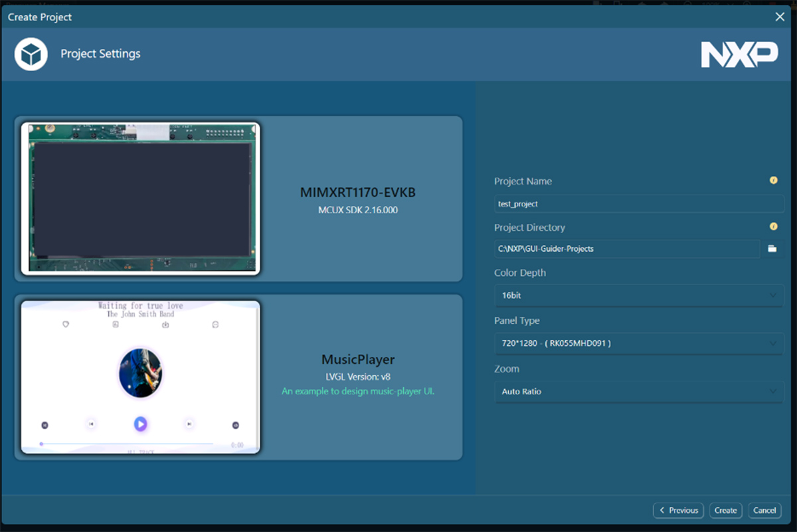Click the LVGL Version: v8 text

coord(358,377)
